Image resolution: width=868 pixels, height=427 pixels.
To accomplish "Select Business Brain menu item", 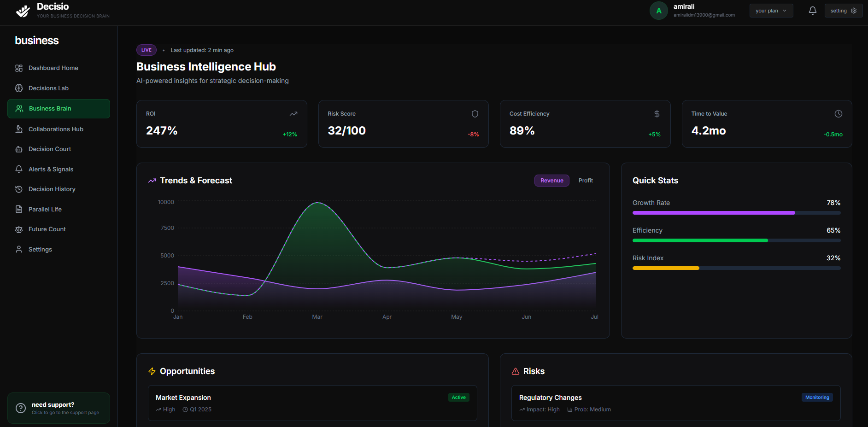I will pyautogui.click(x=59, y=109).
